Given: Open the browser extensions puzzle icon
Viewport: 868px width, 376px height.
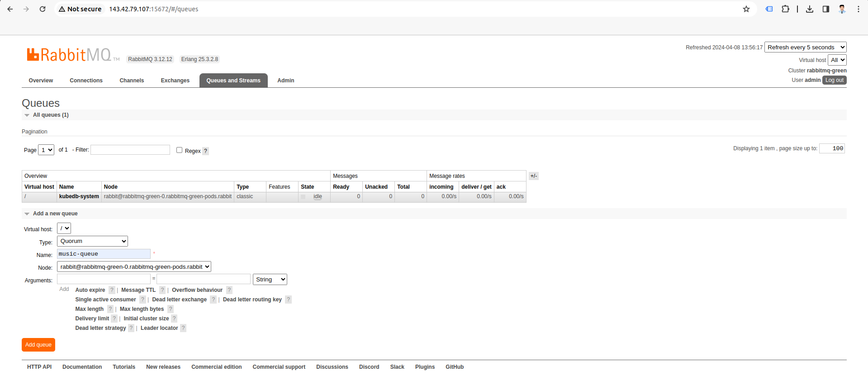Looking at the screenshot, I should tap(785, 9).
